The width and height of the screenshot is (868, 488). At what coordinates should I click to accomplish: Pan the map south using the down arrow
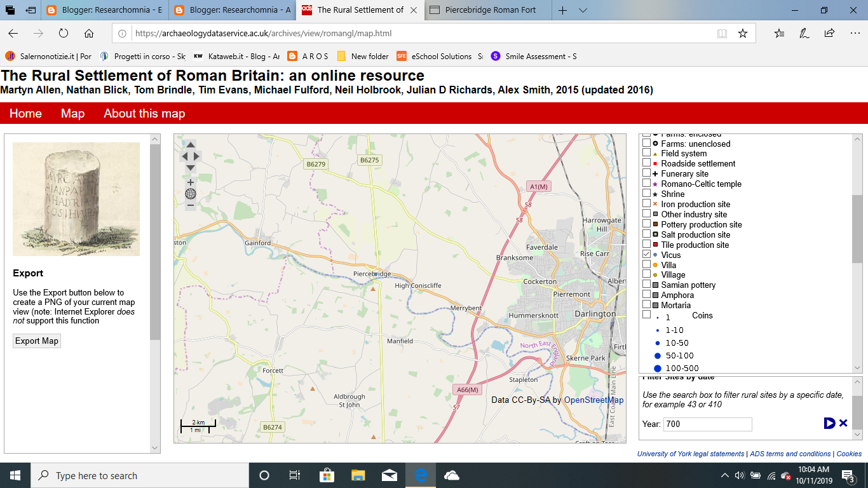click(190, 166)
